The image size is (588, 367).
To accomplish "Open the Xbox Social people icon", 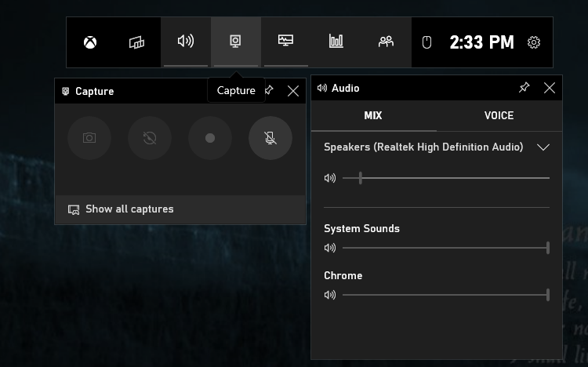I will point(386,42).
